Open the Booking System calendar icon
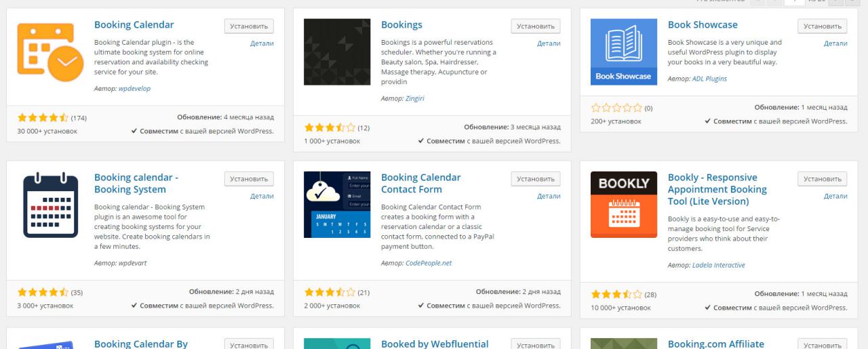868x349 pixels. click(x=50, y=205)
